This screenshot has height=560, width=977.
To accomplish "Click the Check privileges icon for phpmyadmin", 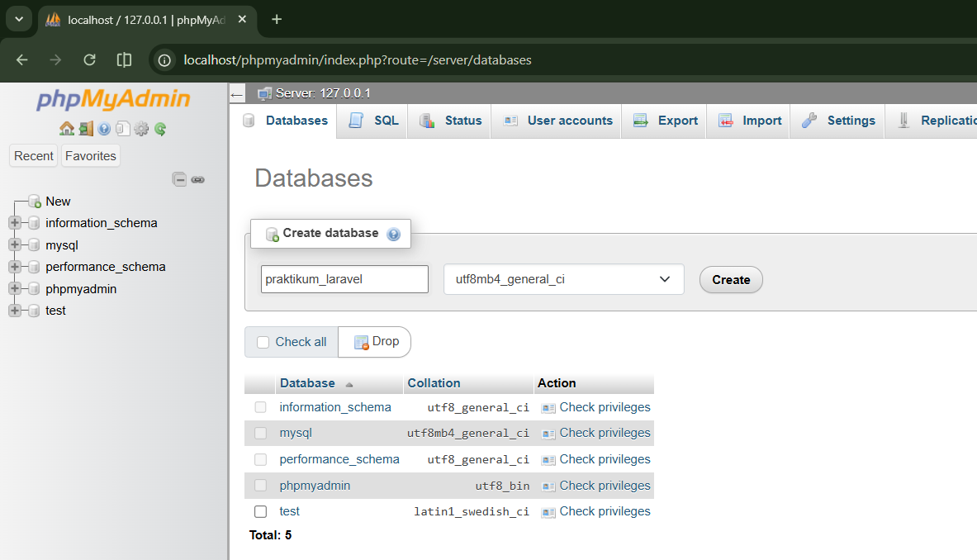I will tap(548, 486).
